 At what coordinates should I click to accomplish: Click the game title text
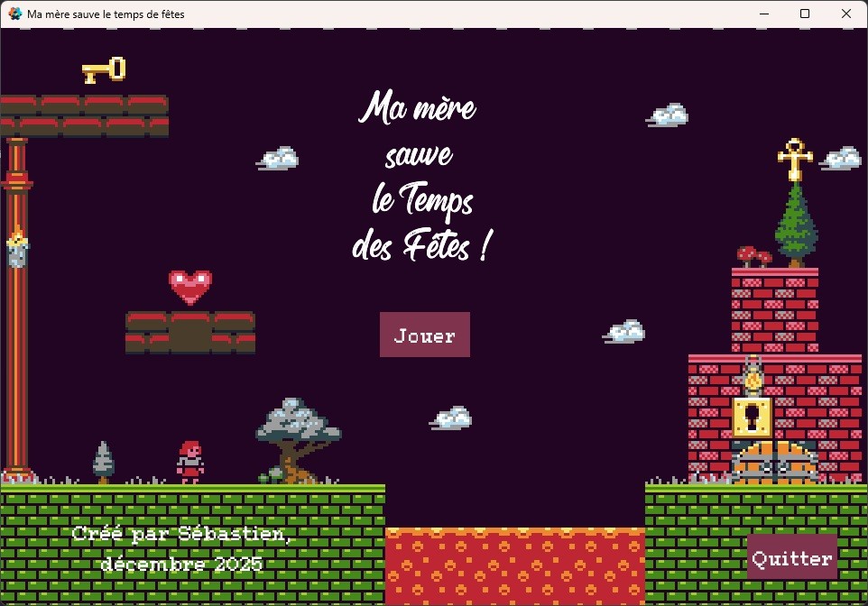pyautogui.click(x=422, y=177)
